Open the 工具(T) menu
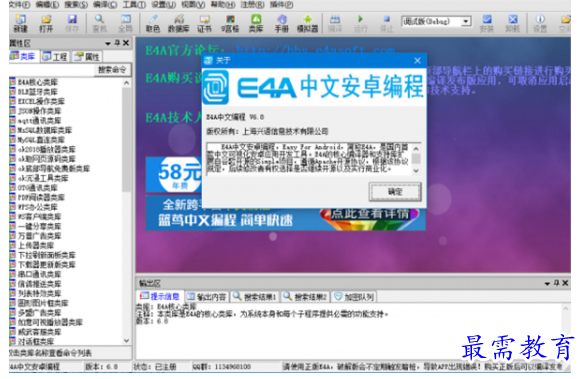 134,4
